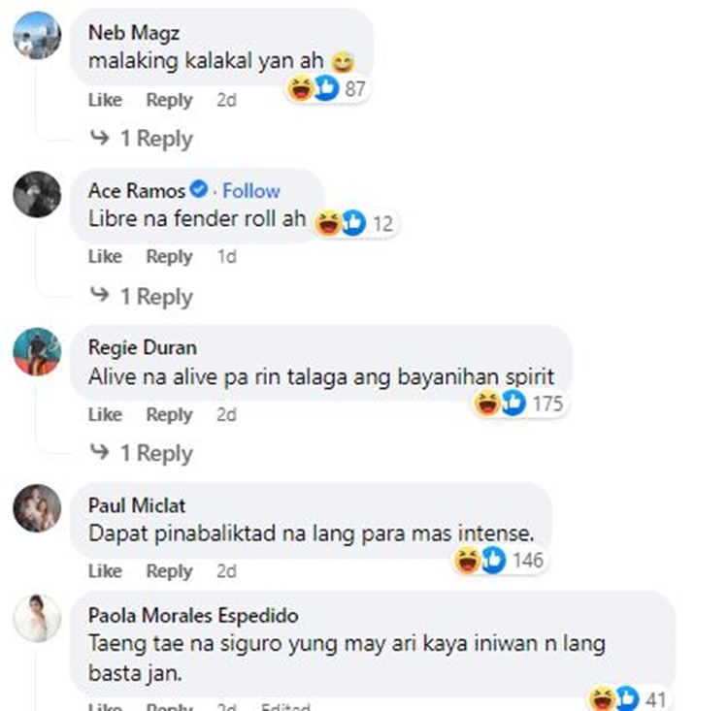Expand the 1 Reply under Ace Ramos's comment
The height and width of the screenshot is (711, 728).
142,296
